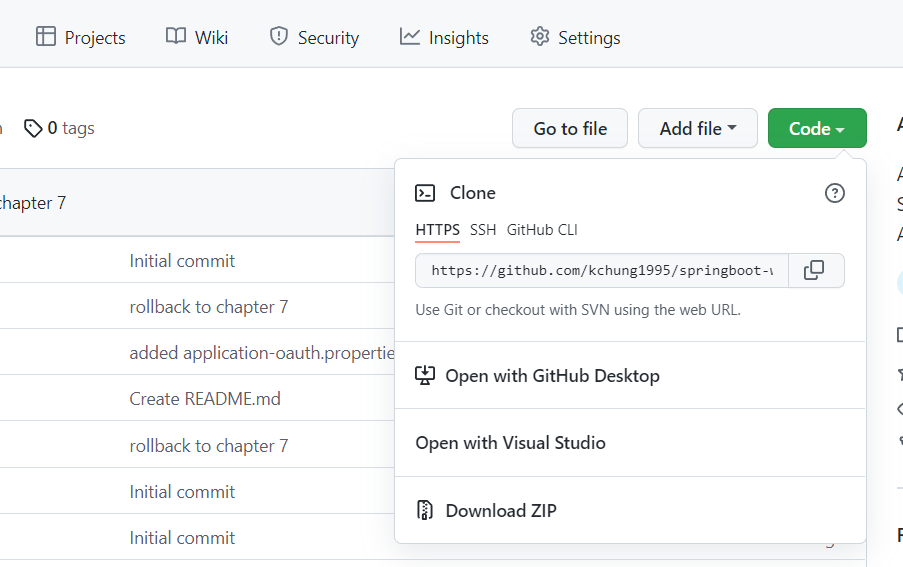Select the GitHub CLI clone tab
Image resolution: width=903 pixels, height=567 pixels.
point(542,230)
